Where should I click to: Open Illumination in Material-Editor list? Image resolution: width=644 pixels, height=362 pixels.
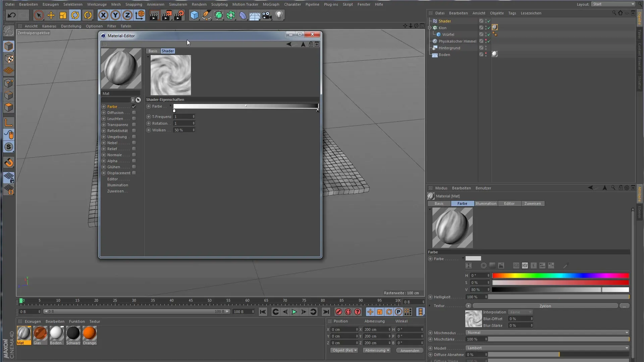pos(117,185)
